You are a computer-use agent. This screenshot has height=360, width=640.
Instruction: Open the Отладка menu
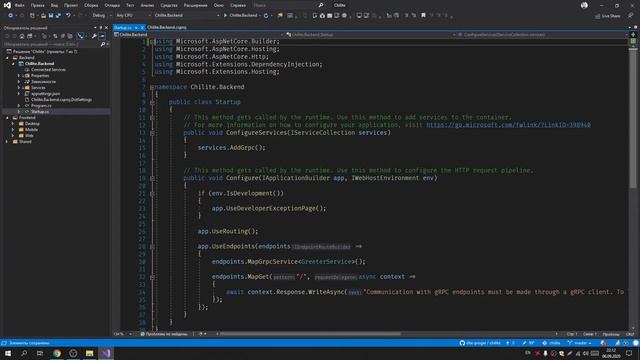[112, 5]
